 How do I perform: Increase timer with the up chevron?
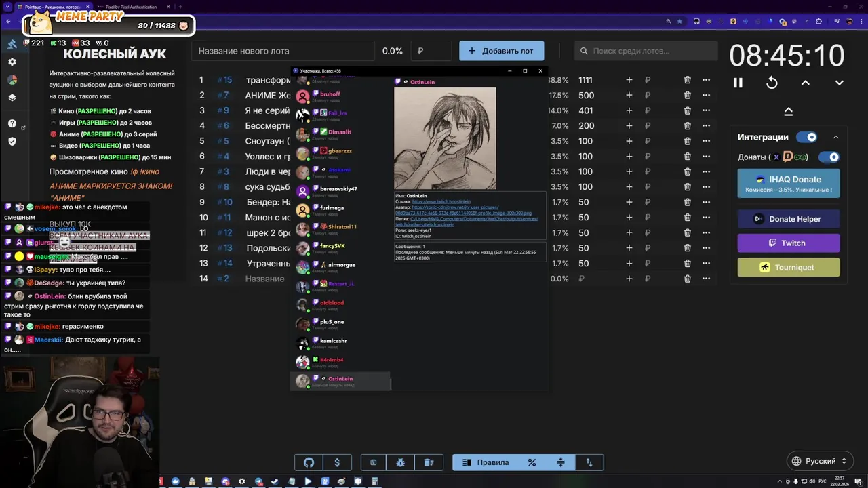click(x=806, y=83)
